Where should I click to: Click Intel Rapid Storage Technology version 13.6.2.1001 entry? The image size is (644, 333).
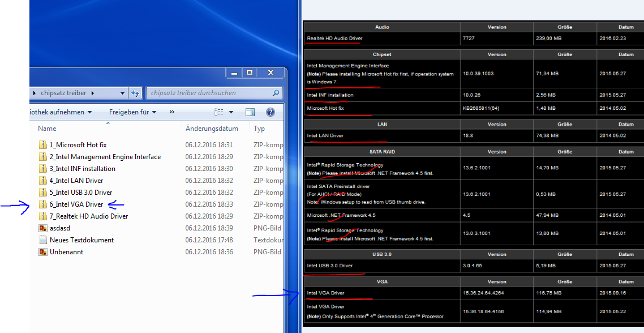click(345, 165)
